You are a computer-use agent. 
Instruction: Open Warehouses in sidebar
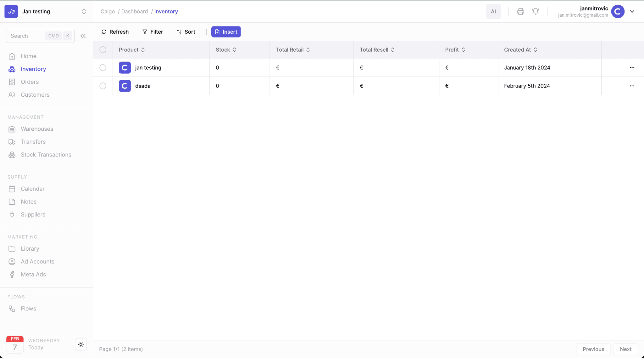click(x=37, y=129)
